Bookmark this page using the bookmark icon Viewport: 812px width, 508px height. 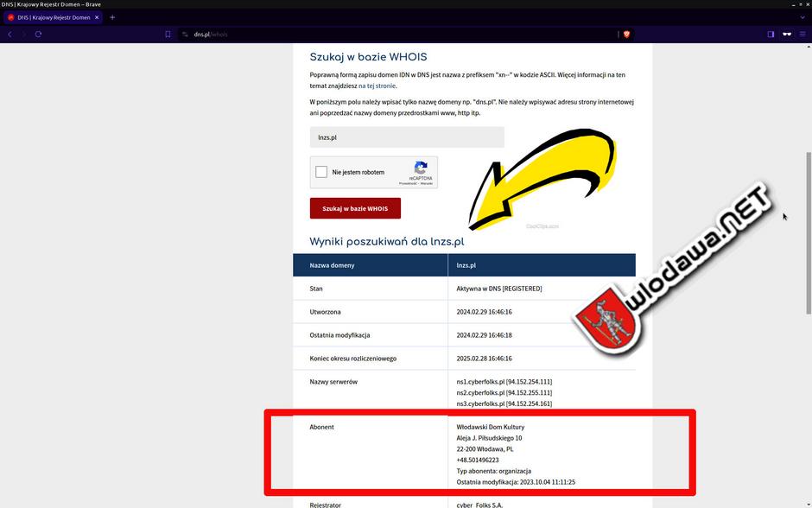(x=168, y=35)
